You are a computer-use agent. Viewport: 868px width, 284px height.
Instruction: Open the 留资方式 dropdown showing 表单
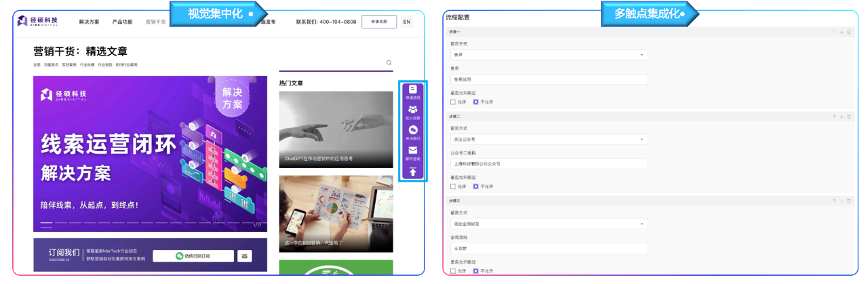pyautogui.click(x=549, y=55)
